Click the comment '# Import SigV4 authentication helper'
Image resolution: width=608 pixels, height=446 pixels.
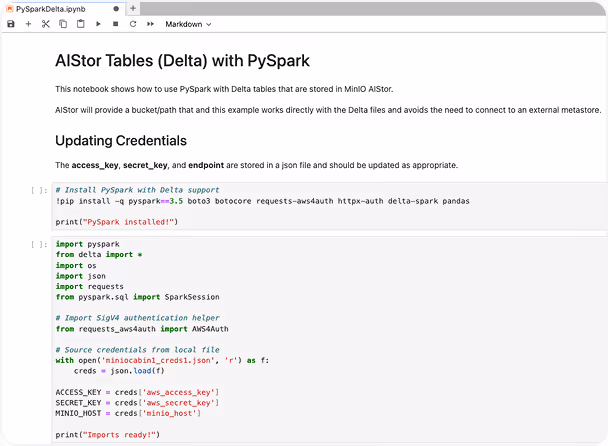coord(137,318)
